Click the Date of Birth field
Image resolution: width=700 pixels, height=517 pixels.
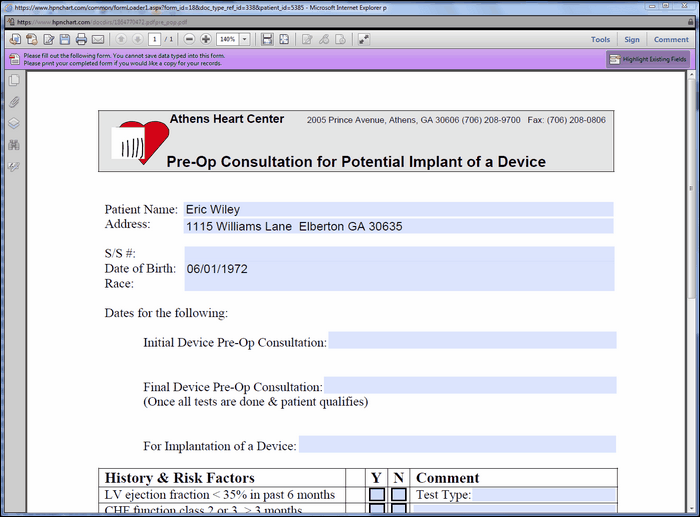[x=399, y=269]
